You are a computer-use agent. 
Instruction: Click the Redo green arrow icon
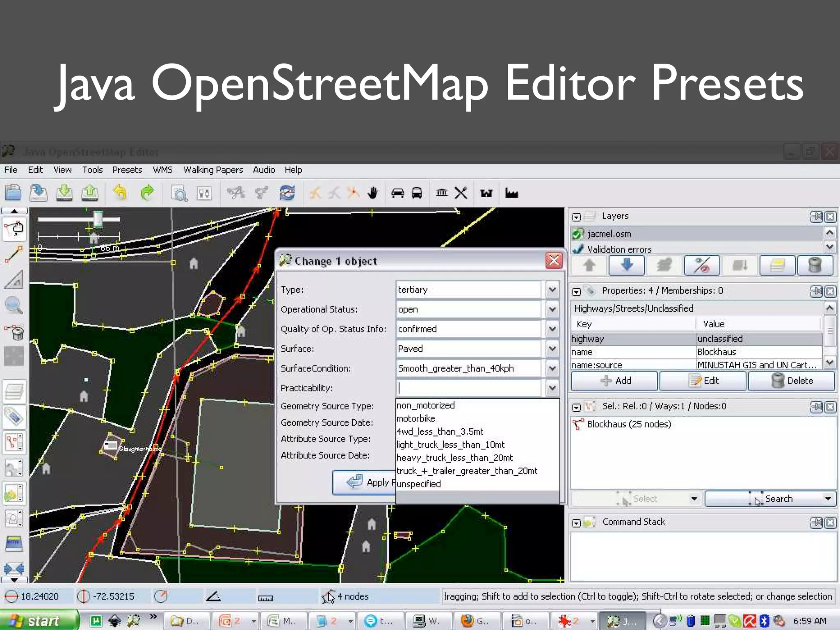147,192
